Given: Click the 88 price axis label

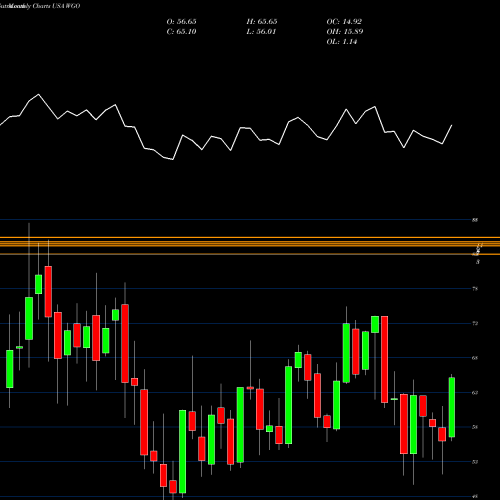Looking at the screenshot, I should (475, 220).
